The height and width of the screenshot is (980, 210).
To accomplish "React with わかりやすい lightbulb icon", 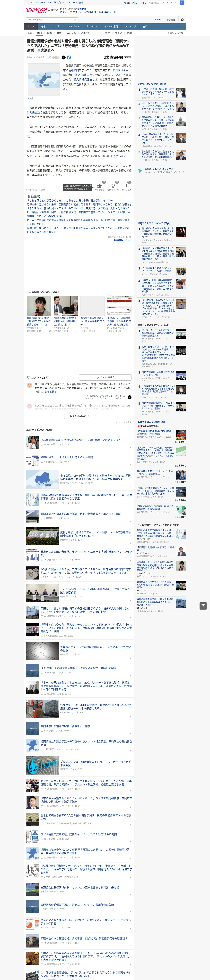I will pyautogui.click(x=113, y=186).
